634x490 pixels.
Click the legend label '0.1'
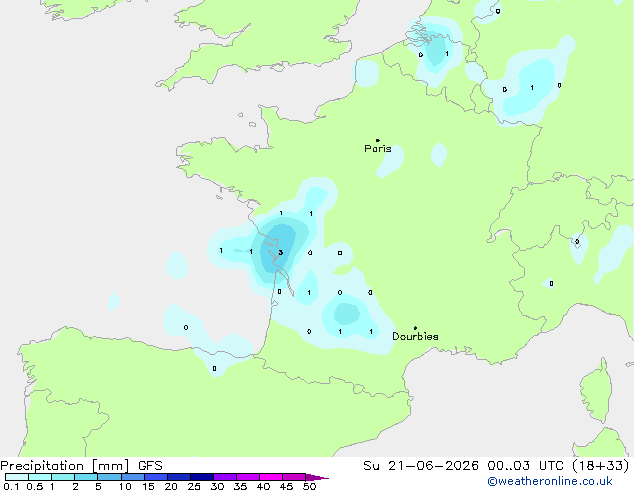pos(11,486)
